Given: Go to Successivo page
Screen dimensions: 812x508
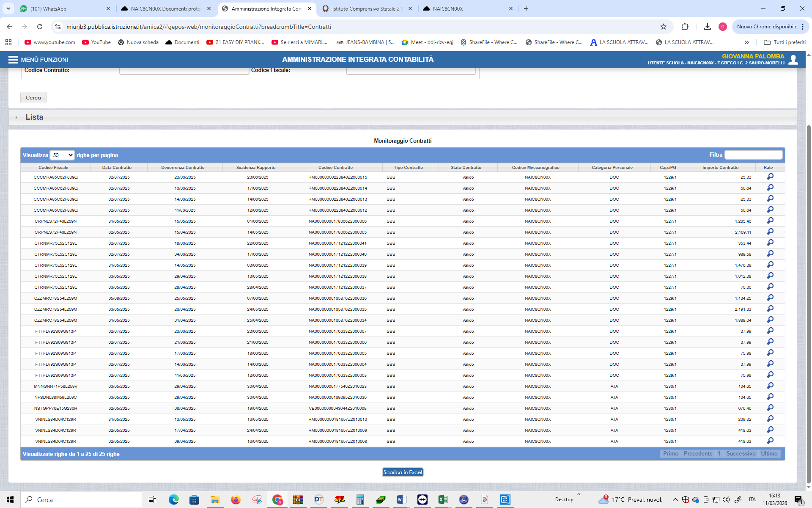Looking at the screenshot, I should (x=741, y=454).
